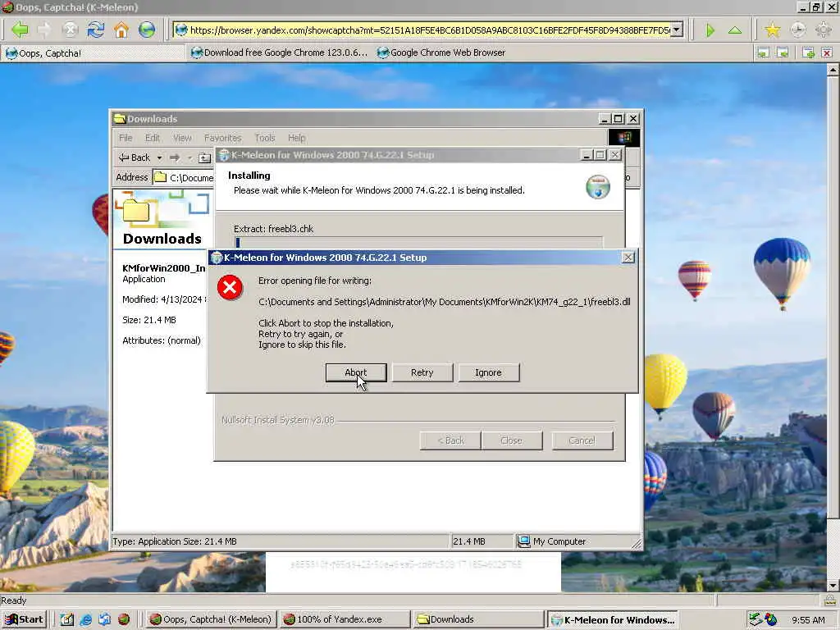Viewport: 840px width, 630px height.
Task: Click Back button in Downloads window toolbar
Action: [135, 157]
